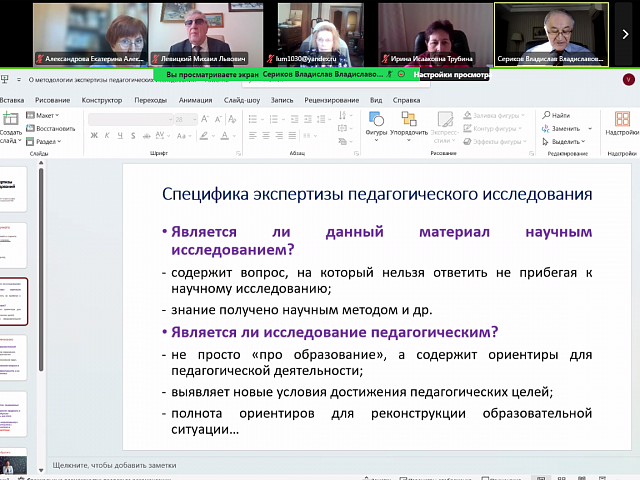Viewport: 640px width, 480px height.
Task: Click the Фигуры shapes icon
Action: point(377,120)
